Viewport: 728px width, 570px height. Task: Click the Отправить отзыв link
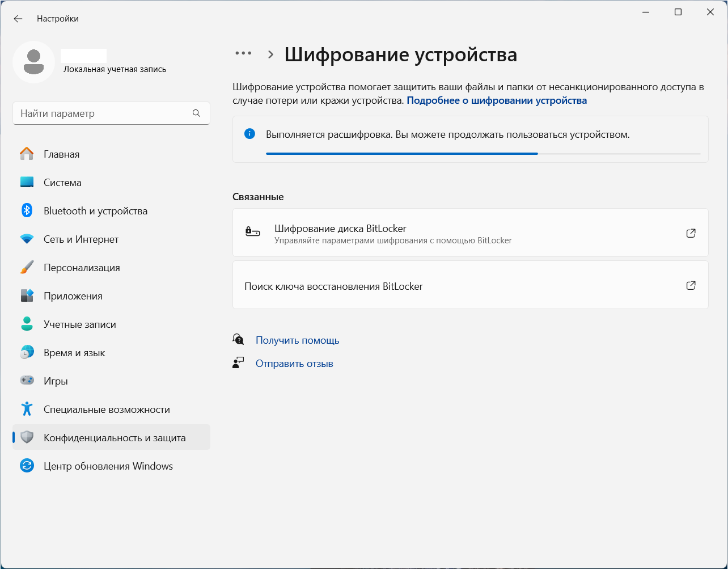point(294,364)
